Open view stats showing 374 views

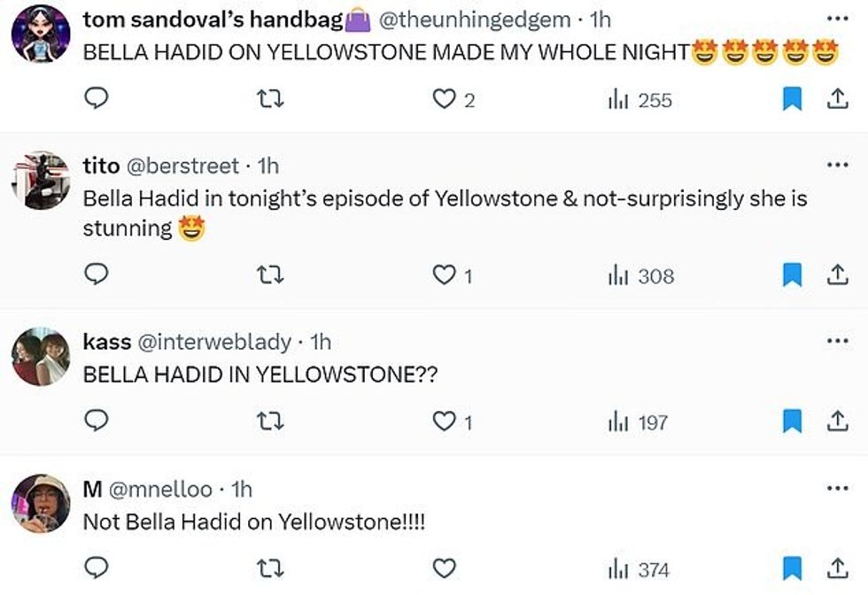click(639, 568)
